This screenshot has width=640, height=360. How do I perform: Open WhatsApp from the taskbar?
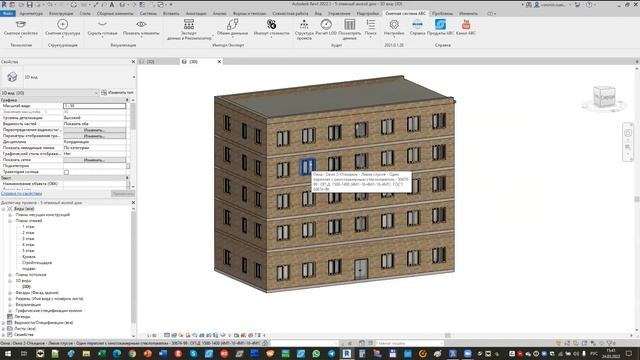(x=316, y=353)
